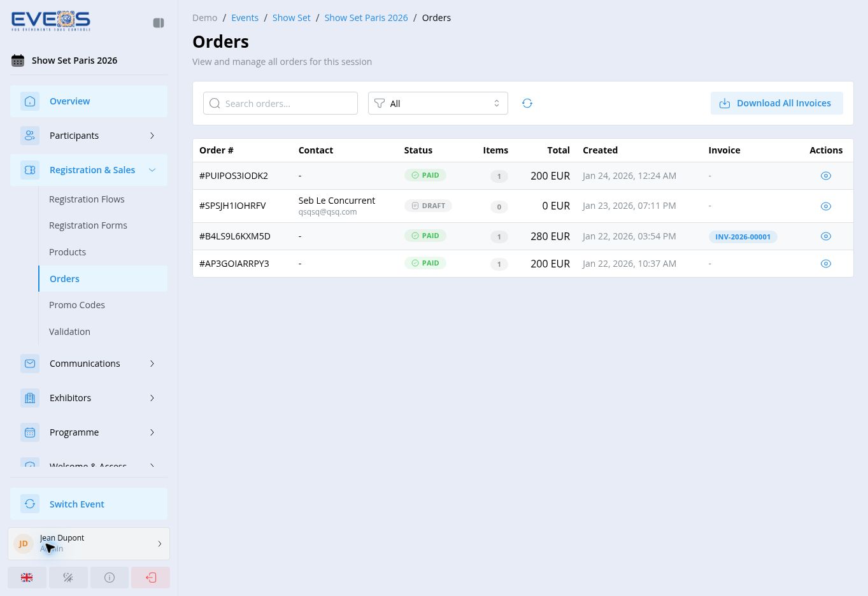This screenshot has height=596, width=868.
Task: Click the Participants people icon
Action: [x=30, y=136]
